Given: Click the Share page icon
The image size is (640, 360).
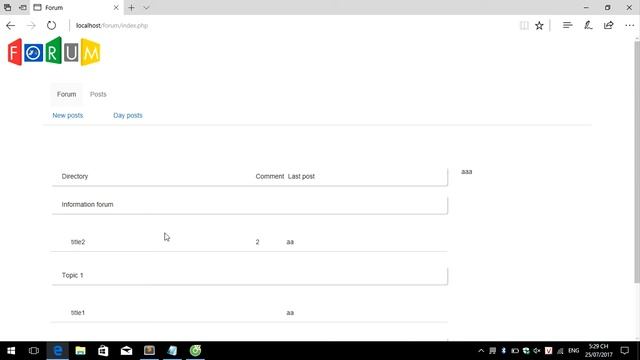Looking at the screenshot, I should 608,25.
